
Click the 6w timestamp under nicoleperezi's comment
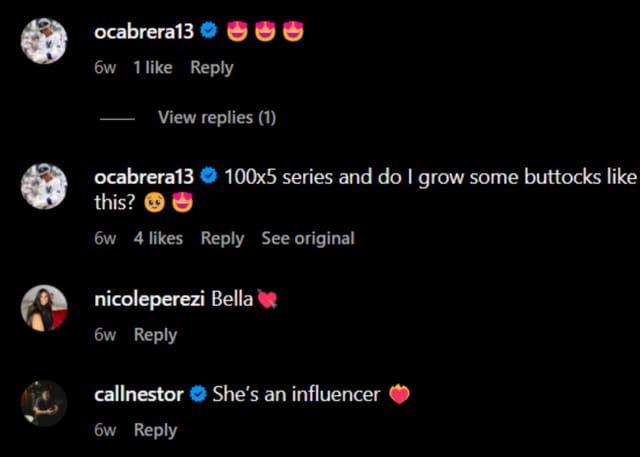pyautogui.click(x=105, y=335)
